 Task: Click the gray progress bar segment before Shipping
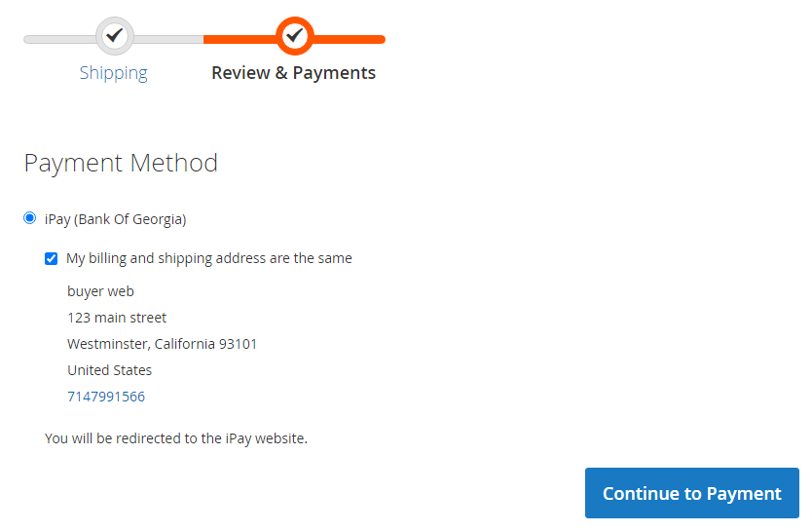point(58,39)
